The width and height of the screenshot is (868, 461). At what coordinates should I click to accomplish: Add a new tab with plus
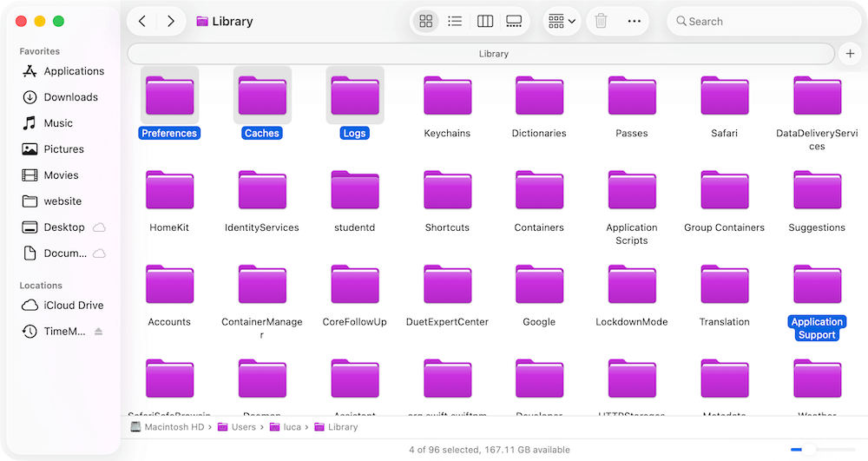[850, 54]
